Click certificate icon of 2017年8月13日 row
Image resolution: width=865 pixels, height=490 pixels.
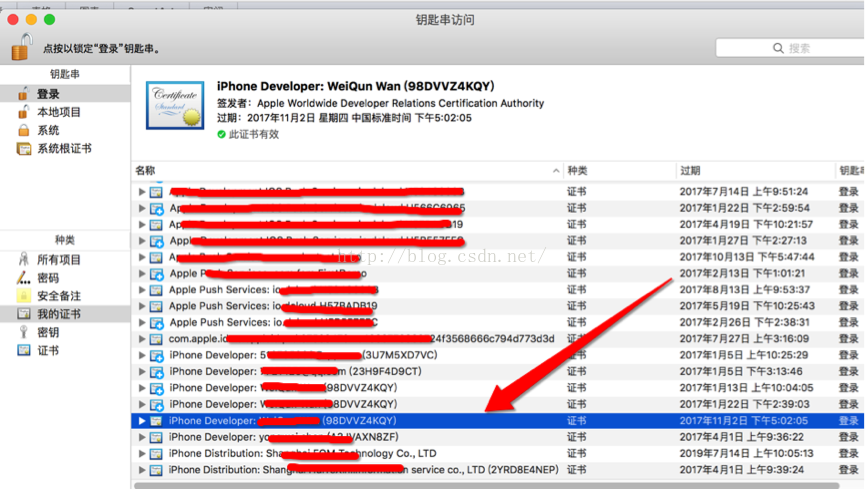coord(157,290)
